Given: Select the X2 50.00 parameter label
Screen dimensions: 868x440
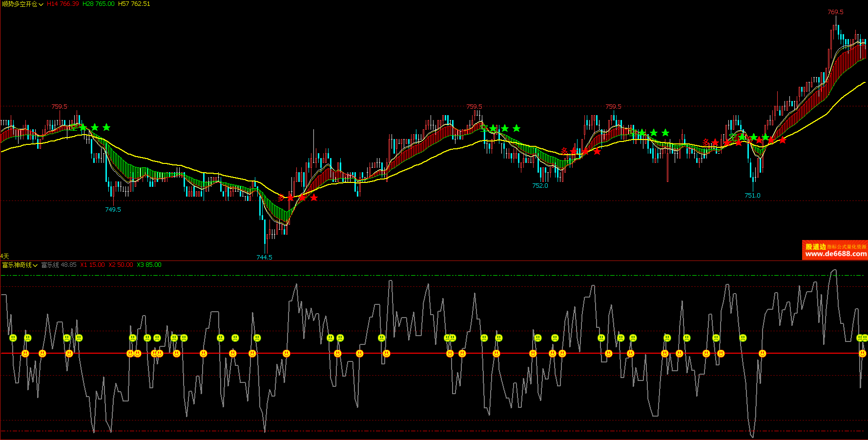Looking at the screenshot, I should tap(121, 265).
